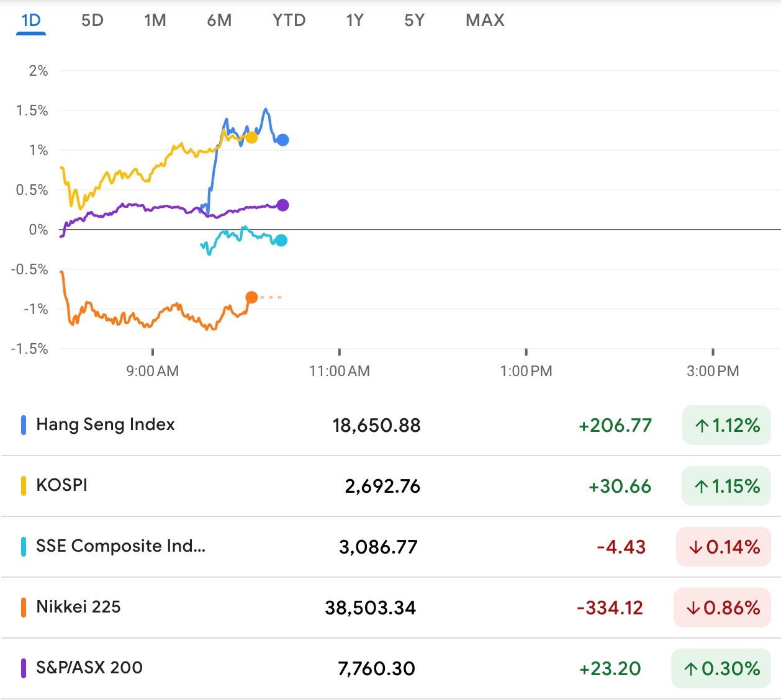Viewport: 781px width, 700px height.
Task: Click the Hang Seng up 1.12% badge
Action: [726, 425]
